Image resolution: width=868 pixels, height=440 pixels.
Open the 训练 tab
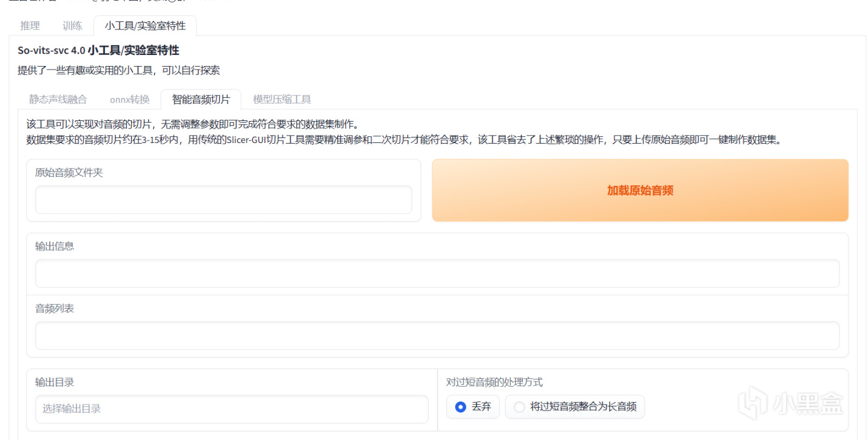click(x=72, y=26)
